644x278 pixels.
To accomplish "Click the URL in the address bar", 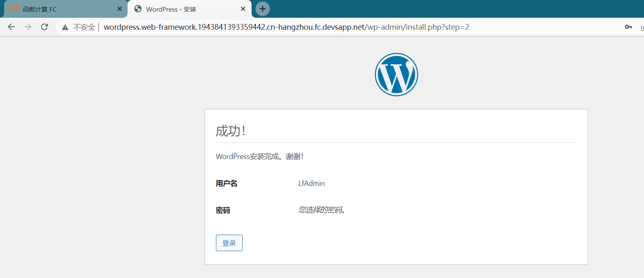I will (286, 27).
